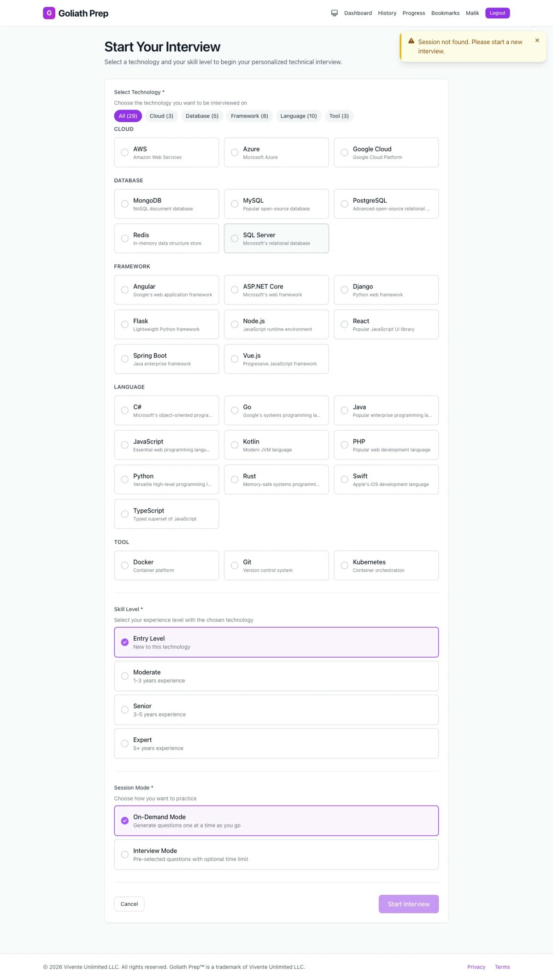
Task: Click the Goliath Prep logo icon
Action: click(49, 13)
